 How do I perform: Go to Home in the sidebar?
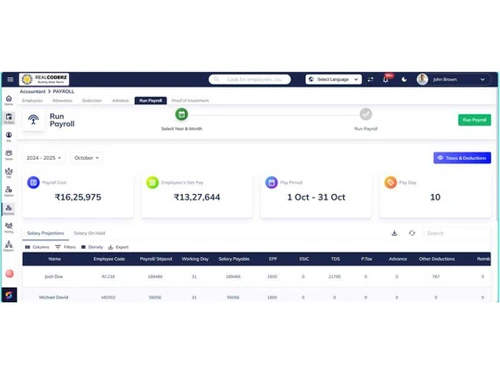pos(9,100)
